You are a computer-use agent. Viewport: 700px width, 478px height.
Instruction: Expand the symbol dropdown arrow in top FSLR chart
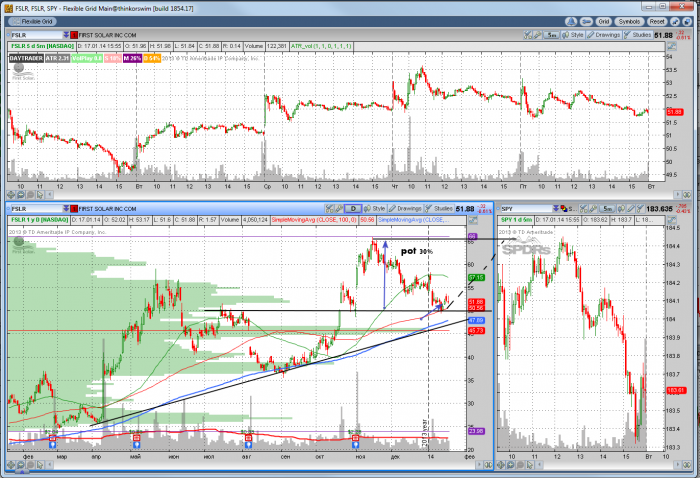[x=67, y=35]
